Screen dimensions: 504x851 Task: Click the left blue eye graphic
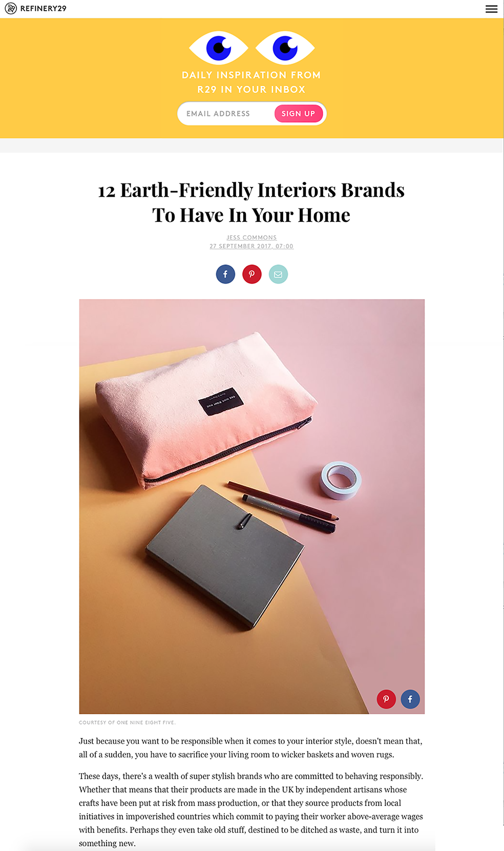[219, 48]
